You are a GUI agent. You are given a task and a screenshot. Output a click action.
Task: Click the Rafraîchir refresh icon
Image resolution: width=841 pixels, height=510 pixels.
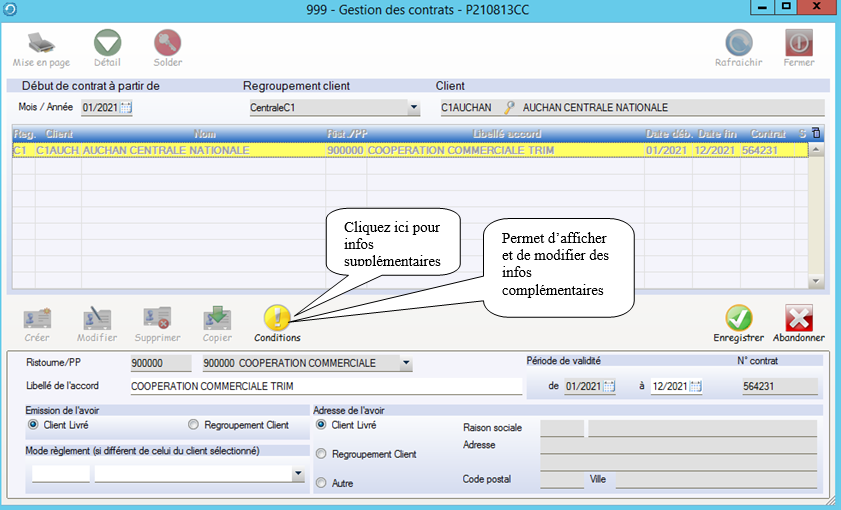pyautogui.click(x=739, y=42)
